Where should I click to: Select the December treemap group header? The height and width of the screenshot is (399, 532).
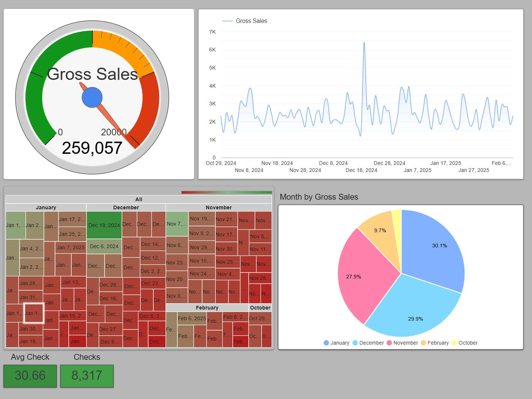(126, 207)
